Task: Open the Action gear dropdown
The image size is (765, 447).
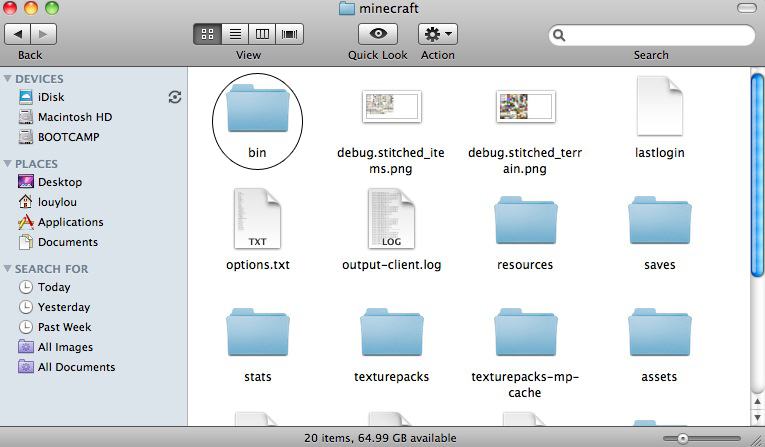Action: point(438,34)
